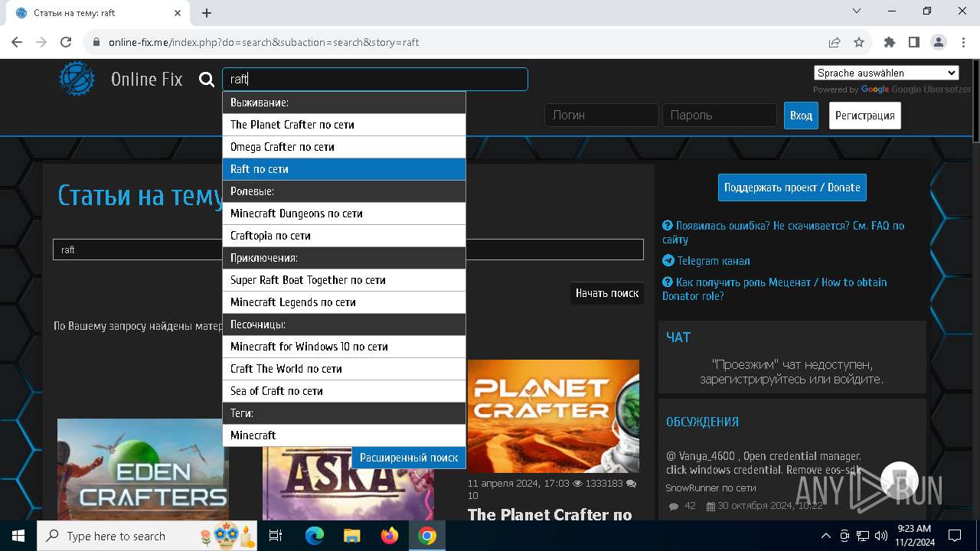Click 'Расширенный поиск' advanced search button
The height and width of the screenshot is (551, 980).
coord(409,458)
